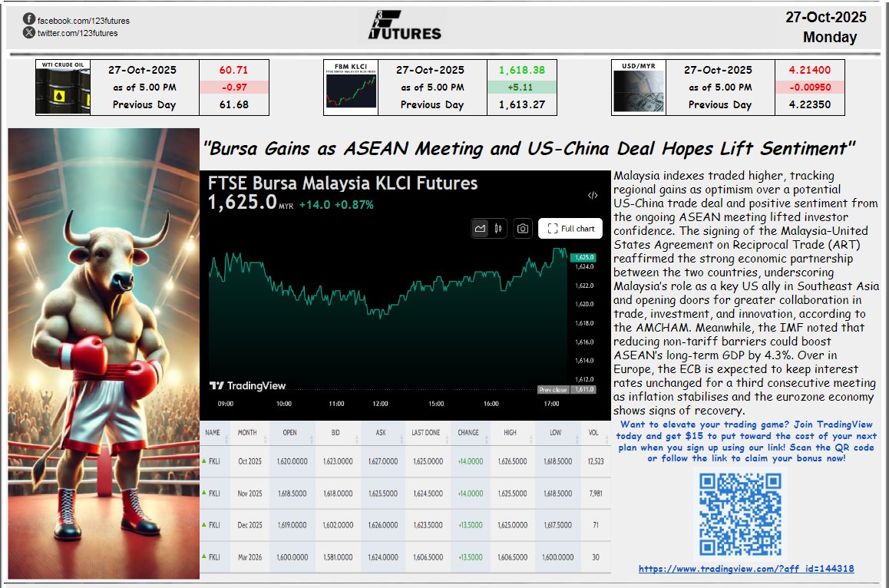Viewport: 889px width, 588px height.
Task: Click the FTSE Bursa Malaysia KLCI Futures title
Action: click(x=342, y=183)
